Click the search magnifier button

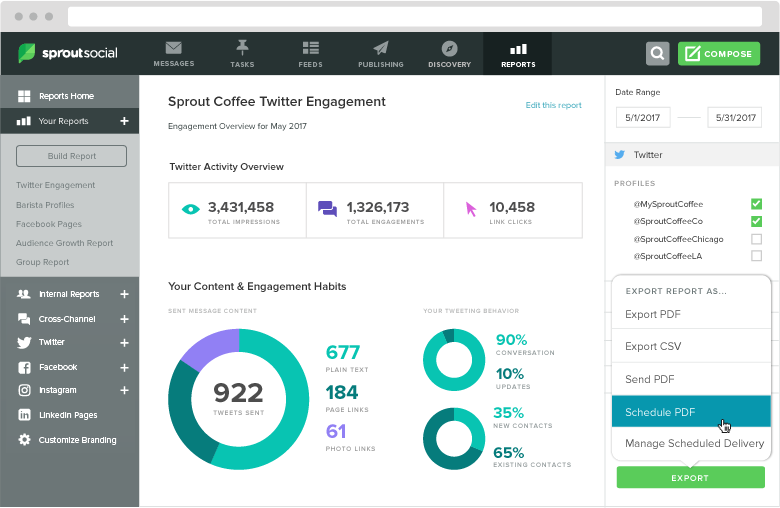point(658,53)
